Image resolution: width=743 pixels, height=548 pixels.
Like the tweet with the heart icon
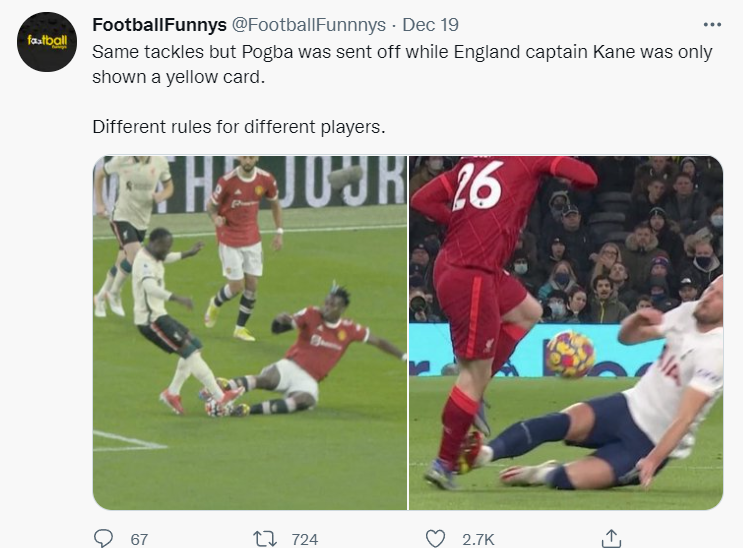tap(435, 538)
